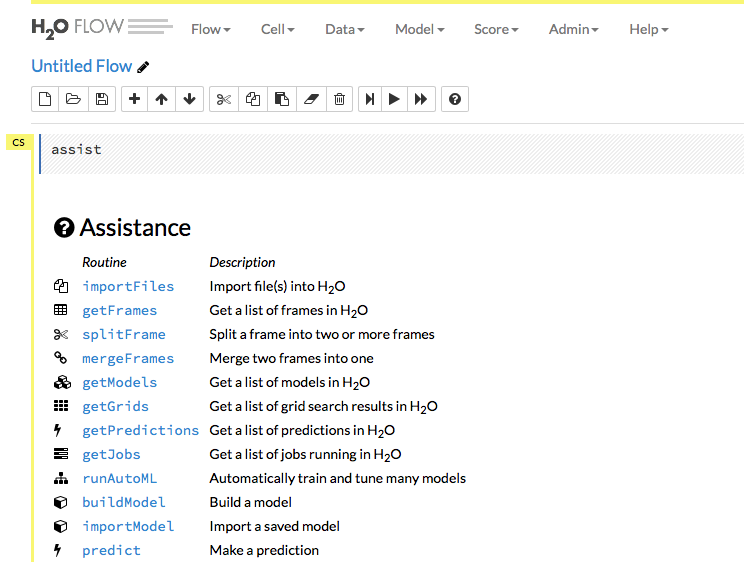744x583 pixels.
Task: Click the scissors icon beside splitFrame
Action: click(61, 334)
